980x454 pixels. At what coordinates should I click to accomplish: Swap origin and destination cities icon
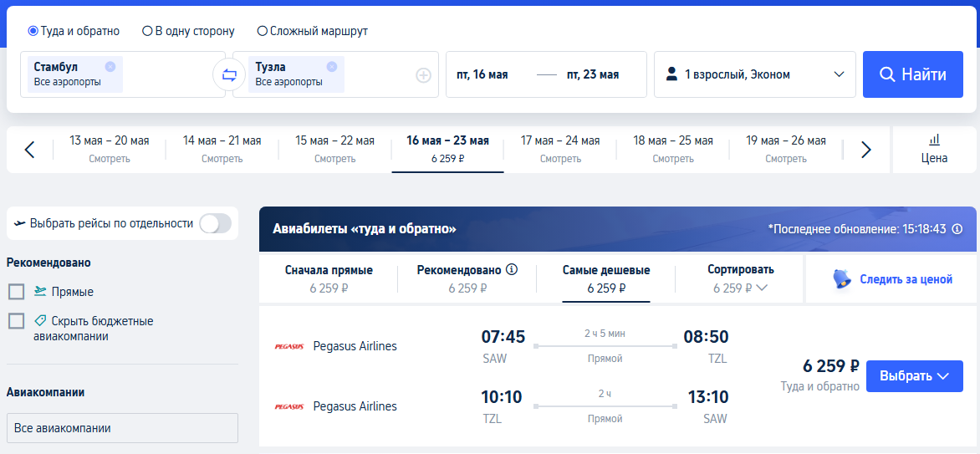[x=228, y=74]
